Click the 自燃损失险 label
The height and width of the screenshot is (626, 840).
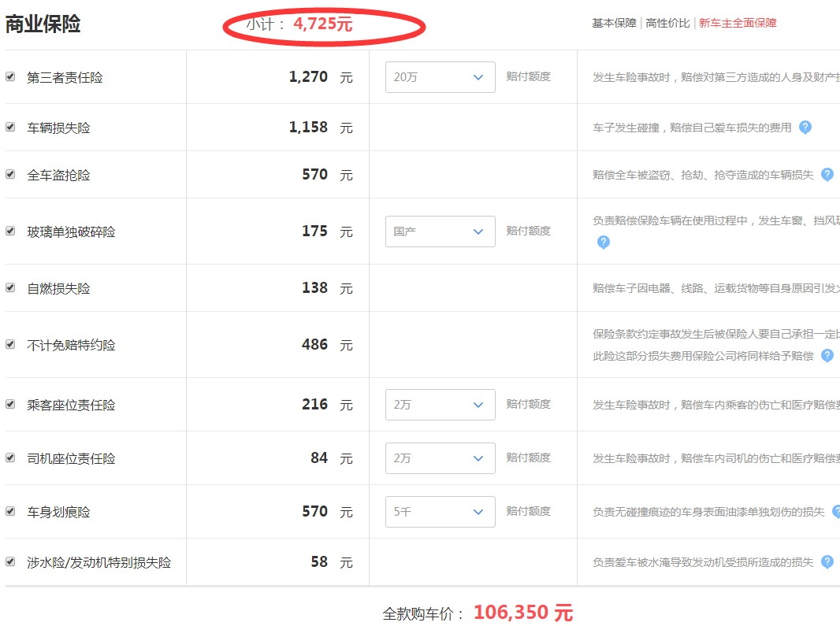pos(58,289)
